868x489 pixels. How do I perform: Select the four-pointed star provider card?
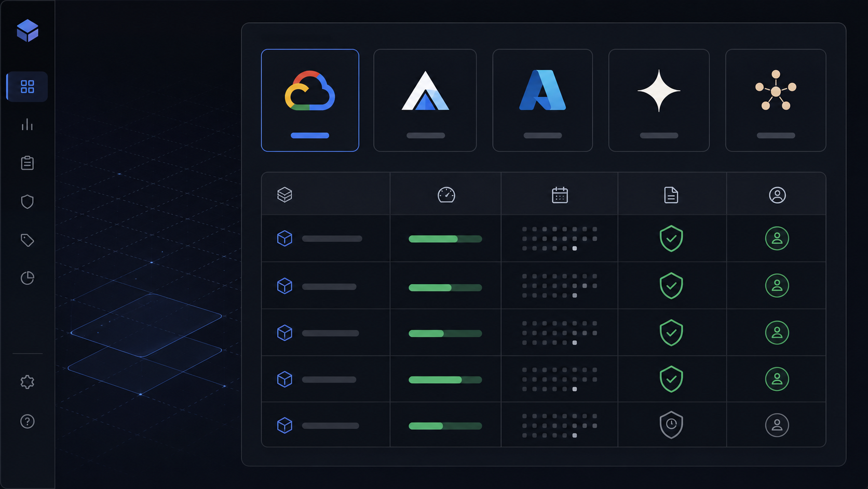click(659, 100)
